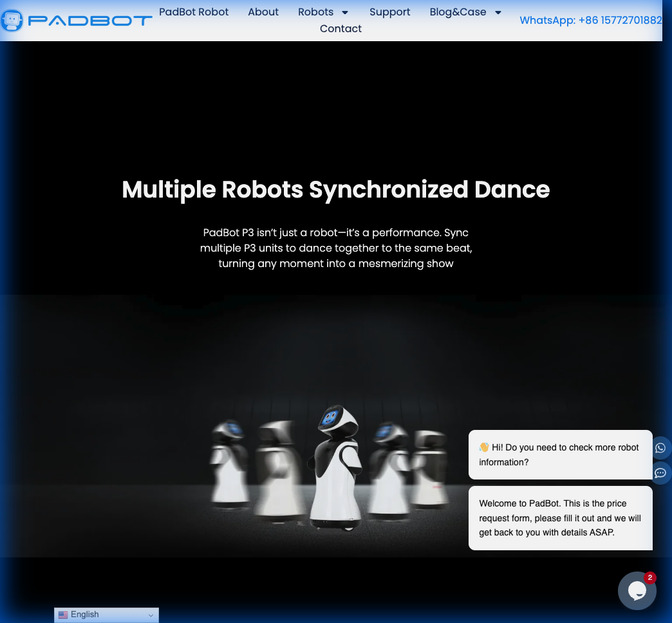Click the PadBot Robot navigation link
The width and height of the screenshot is (672, 623).
[x=194, y=12]
